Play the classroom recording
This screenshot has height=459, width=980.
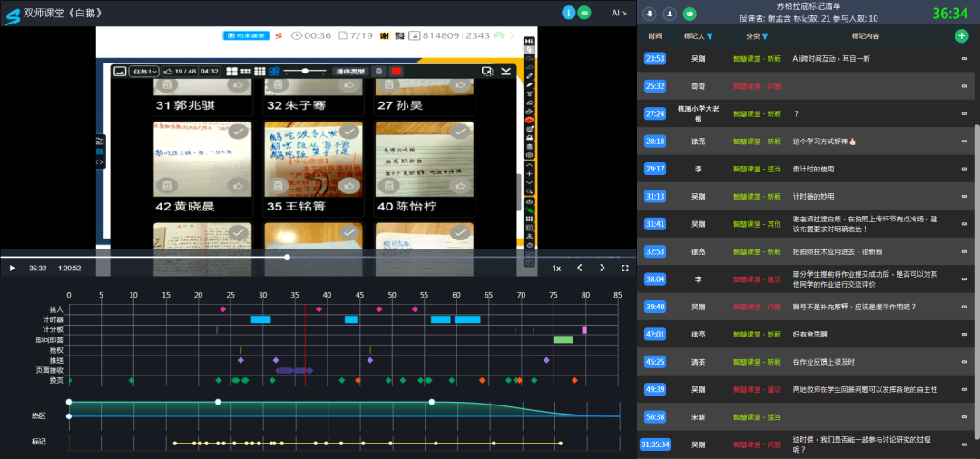click(12, 269)
